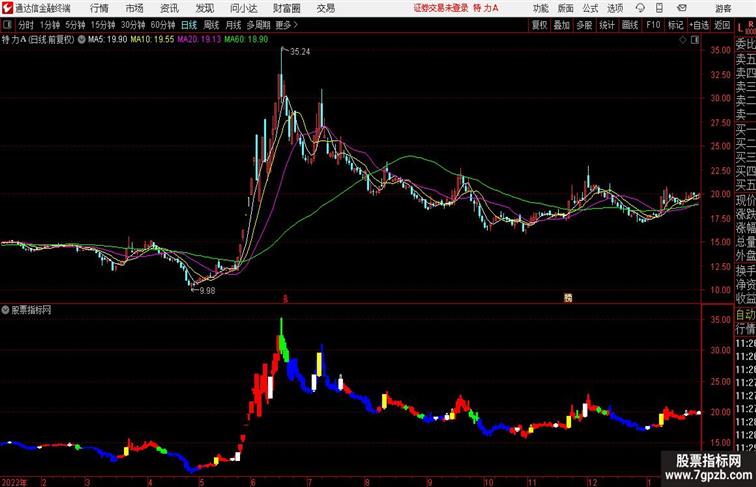Click the 通达信 red logo icon

click(x=7, y=8)
